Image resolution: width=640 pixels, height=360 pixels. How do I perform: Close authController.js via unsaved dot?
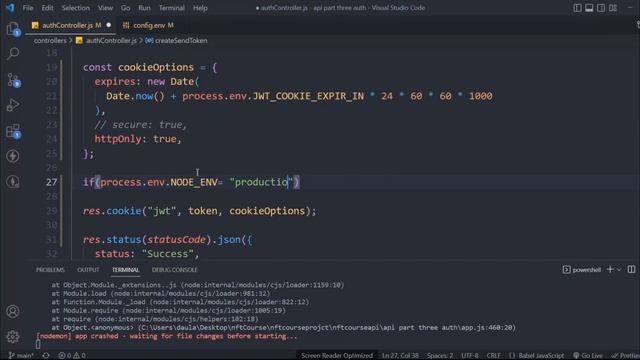109,25
